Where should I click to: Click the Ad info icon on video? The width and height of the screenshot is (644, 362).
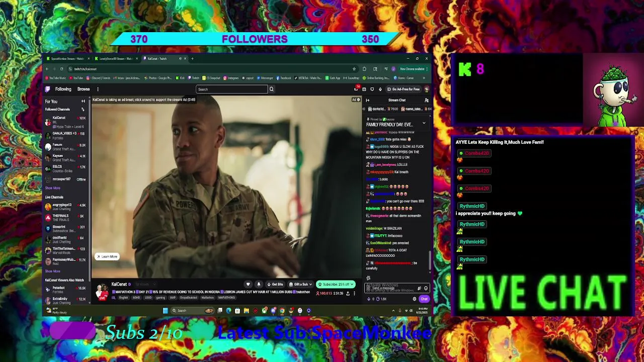click(x=358, y=100)
